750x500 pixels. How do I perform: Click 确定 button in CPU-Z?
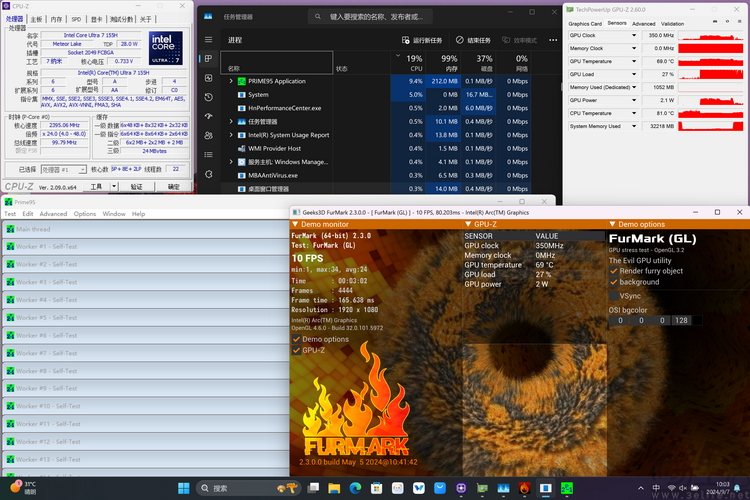[173, 186]
